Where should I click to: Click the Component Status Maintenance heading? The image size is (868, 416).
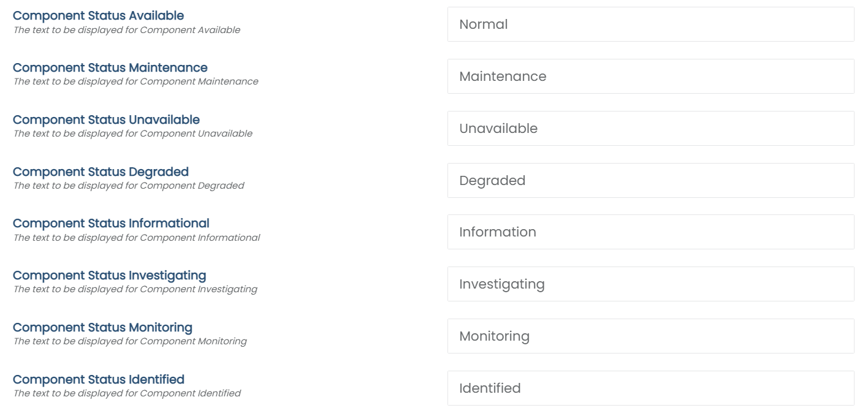[x=110, y=67]
